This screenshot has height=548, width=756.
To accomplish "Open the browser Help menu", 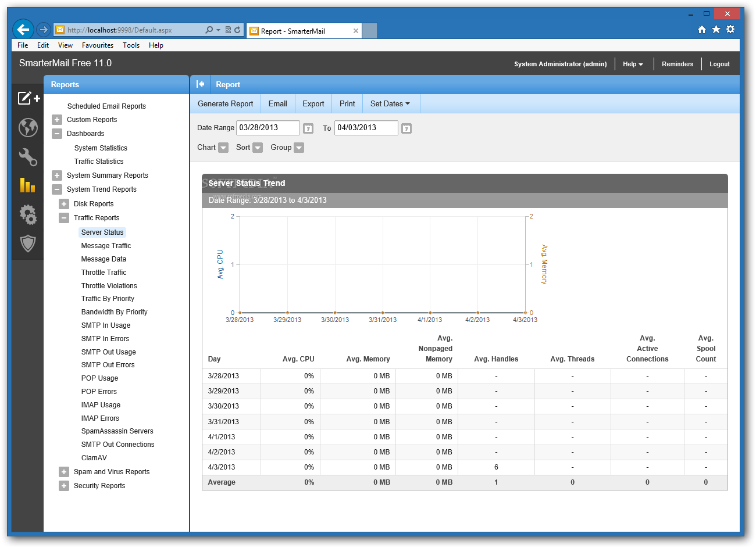I will [156, 45].
